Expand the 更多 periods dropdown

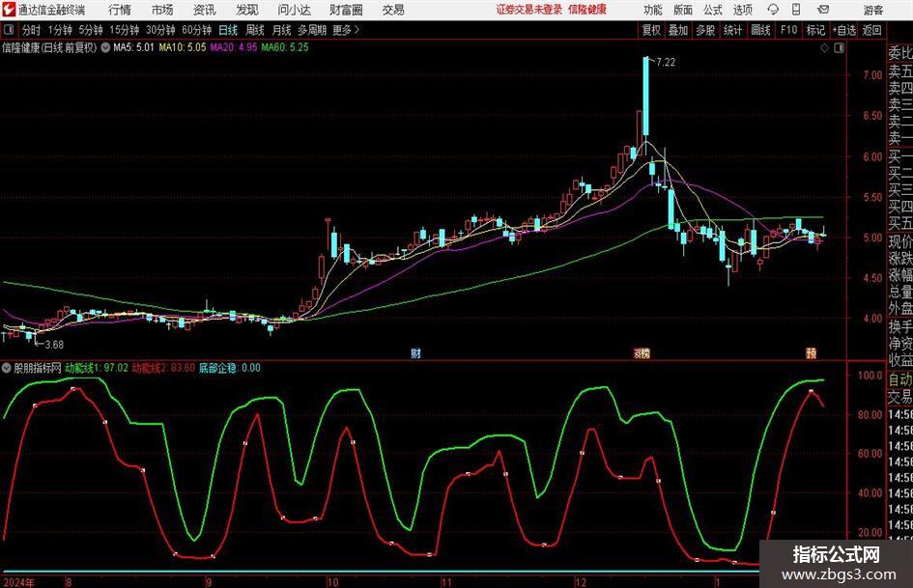(x=346, y=30)
